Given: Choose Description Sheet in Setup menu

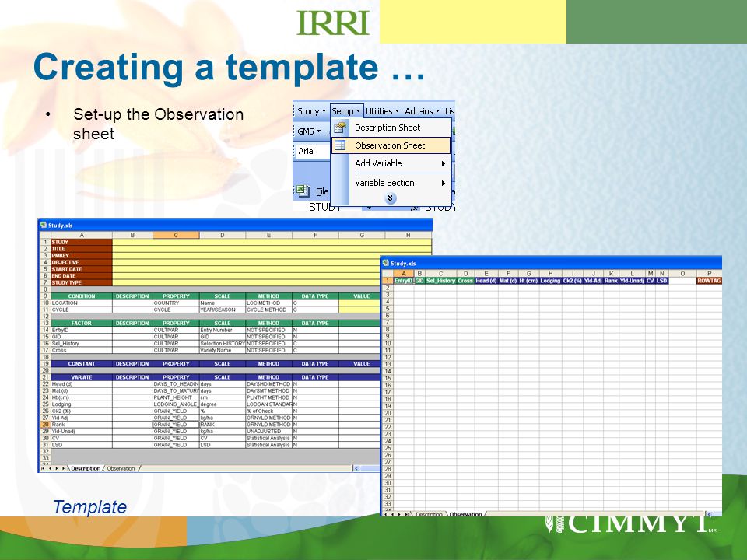Looking at the screenshot, I should [391, 128].
